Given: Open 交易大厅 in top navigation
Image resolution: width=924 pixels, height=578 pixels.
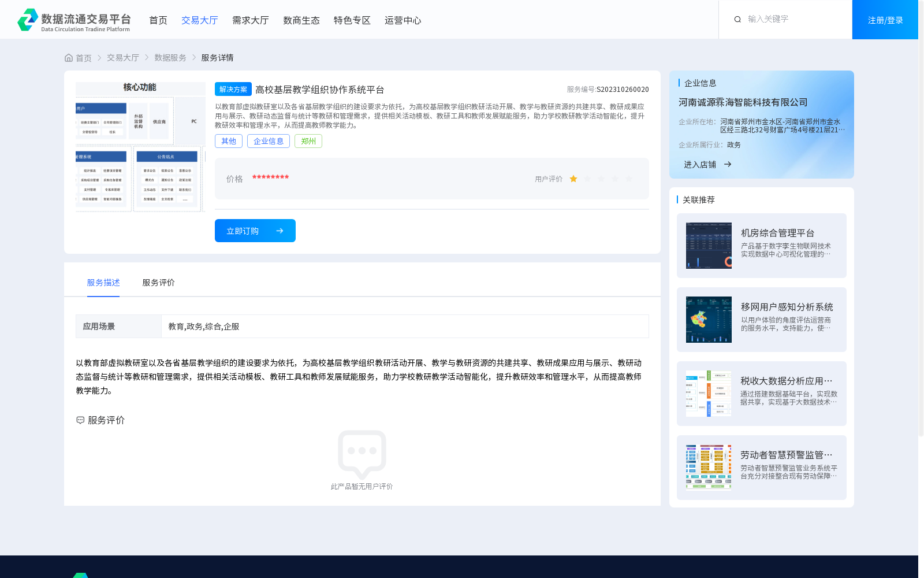Looking at the screenshot, I should point(200,20).
